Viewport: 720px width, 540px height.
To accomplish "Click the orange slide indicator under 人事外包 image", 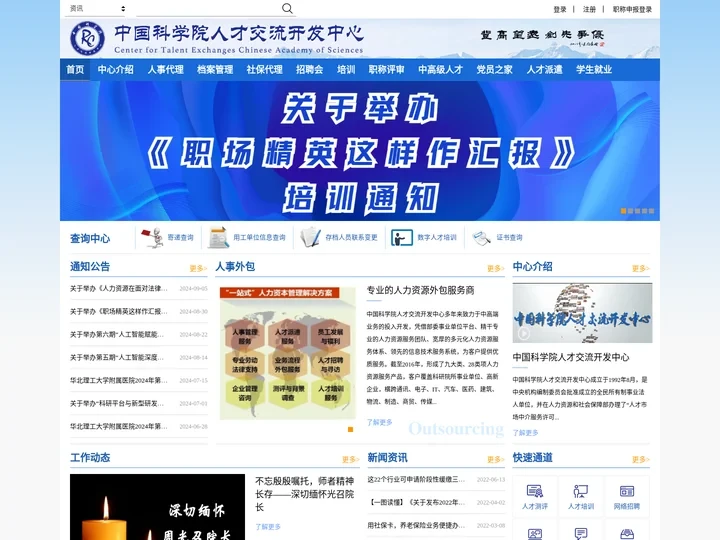I will pyautogui.click(x=350, y=429).
